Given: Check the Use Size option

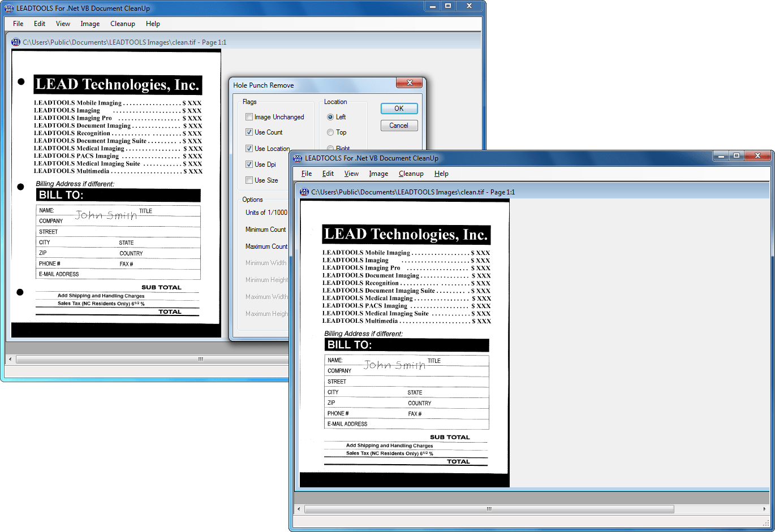Looking at the screenshot, I should 249,180.
